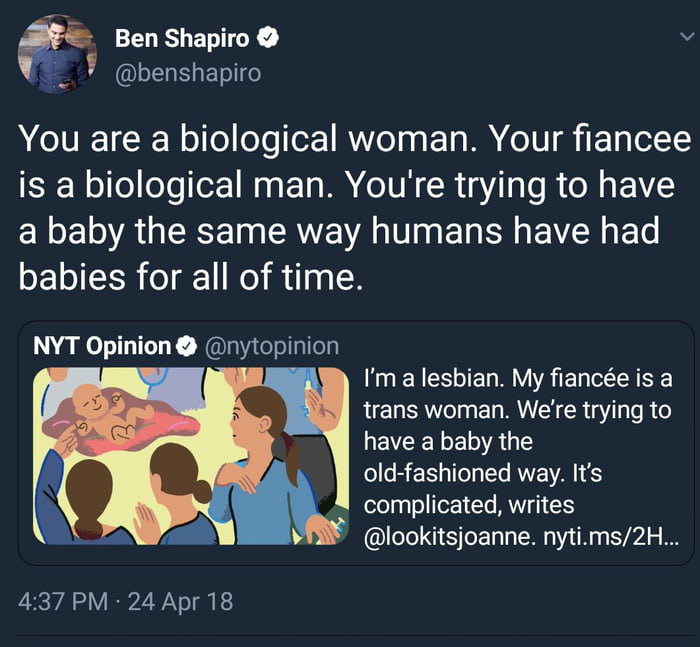This screenshot has height=647, width=700.
Task: Open the NYT Opinion account name
Action: (x=102, y=346)
